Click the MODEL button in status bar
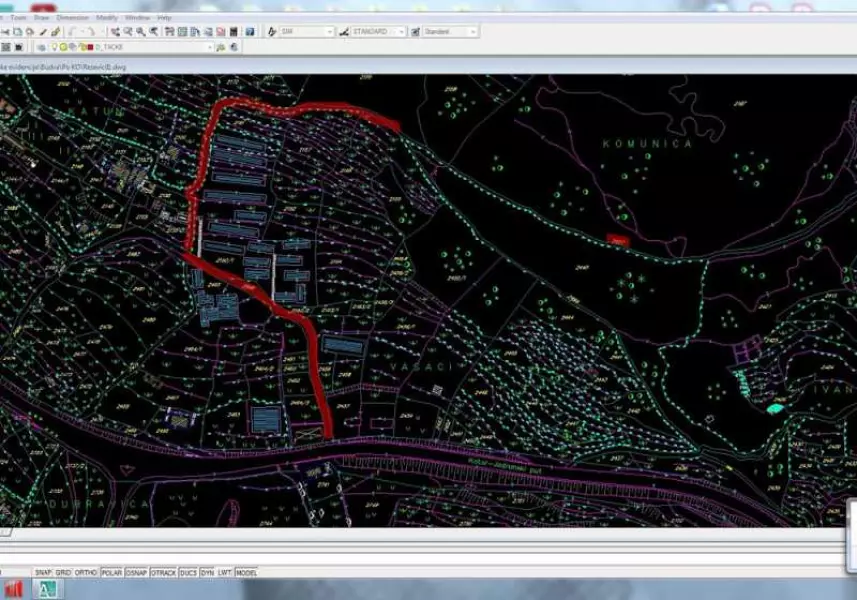The height and width of the screenshot is (600, 857). (x=246, y=573)
